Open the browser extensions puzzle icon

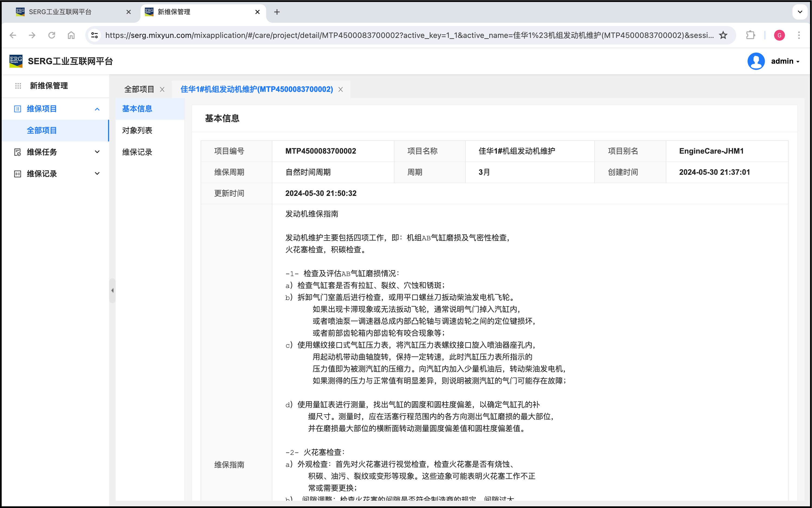(750, 35)
